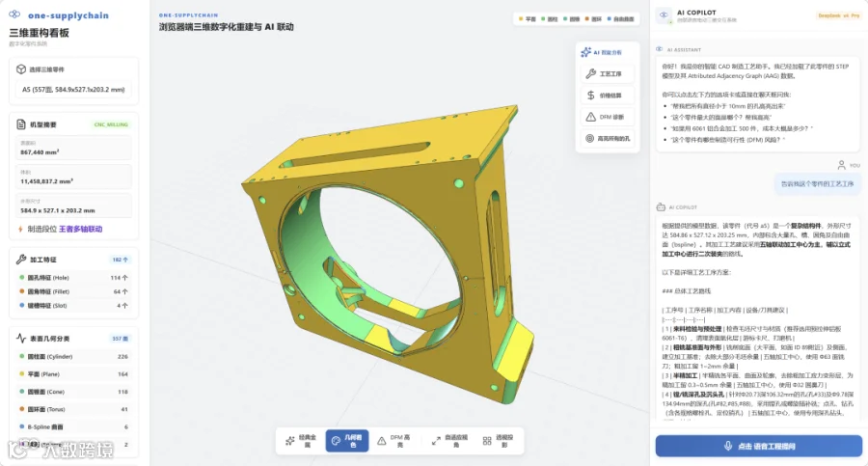Viewport: 868px width, 466px height.
Task: Click the highlight-all-holes target button
Action: (608, 139)
